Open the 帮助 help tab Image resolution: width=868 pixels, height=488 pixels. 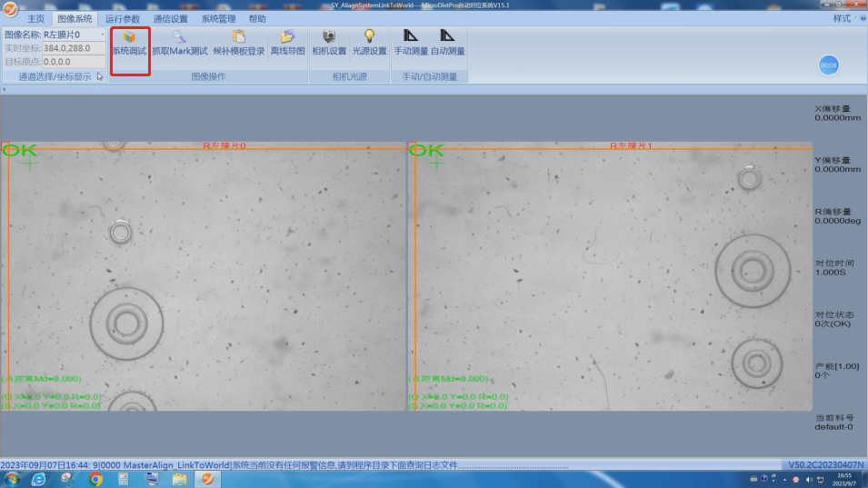pos(257,18)
